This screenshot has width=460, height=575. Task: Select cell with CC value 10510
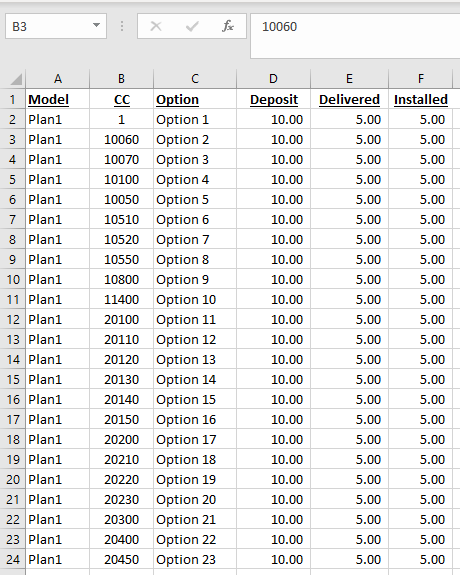121,219
